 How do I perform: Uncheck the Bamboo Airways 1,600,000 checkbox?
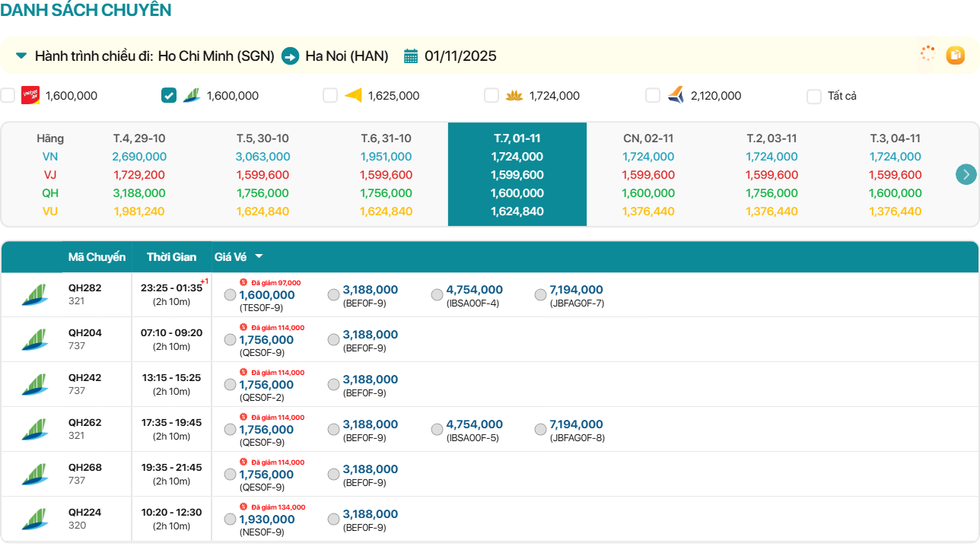[169, 96]
